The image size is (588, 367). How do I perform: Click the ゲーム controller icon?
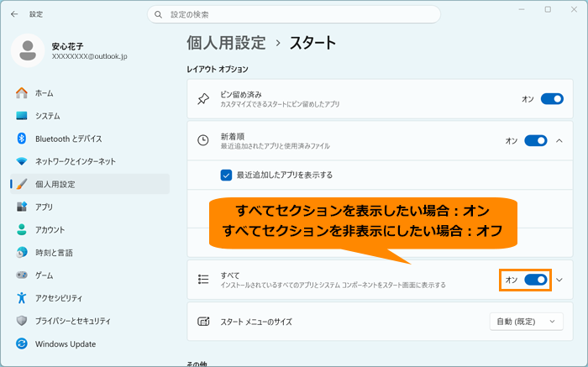coord(22,275)
